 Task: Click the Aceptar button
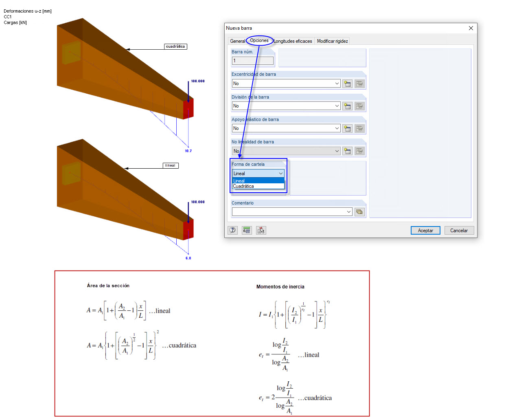coord(425,231)
